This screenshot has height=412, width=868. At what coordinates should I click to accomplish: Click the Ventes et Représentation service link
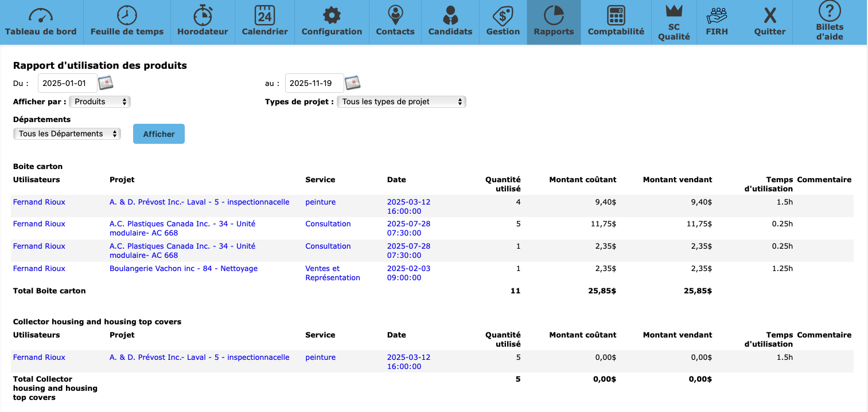[x=332, y=273]
